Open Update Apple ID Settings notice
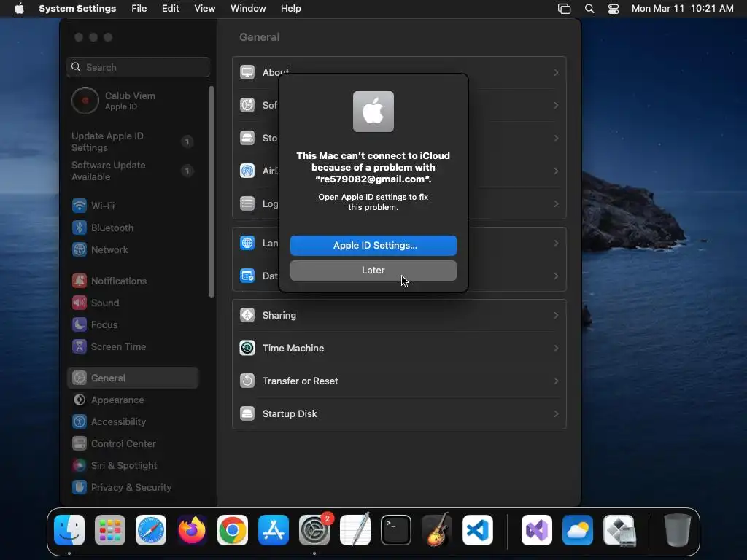The height and width of the screenshot is (560, 747). (133, 141)
